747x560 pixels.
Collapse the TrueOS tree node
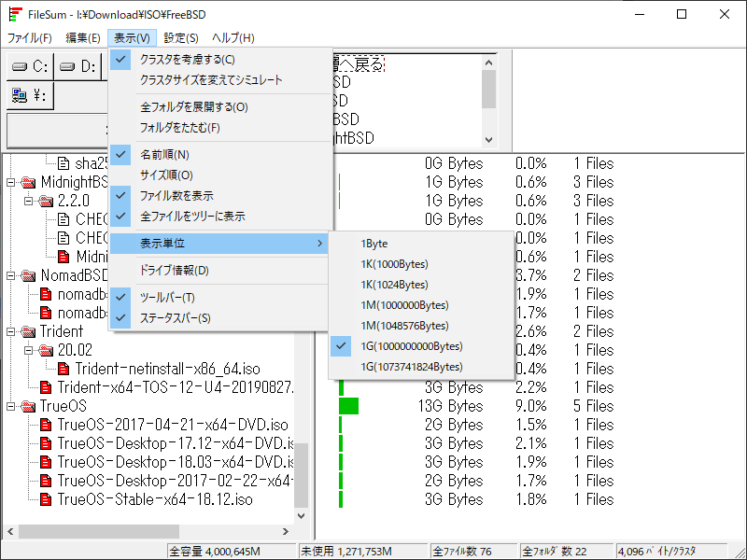11,406
